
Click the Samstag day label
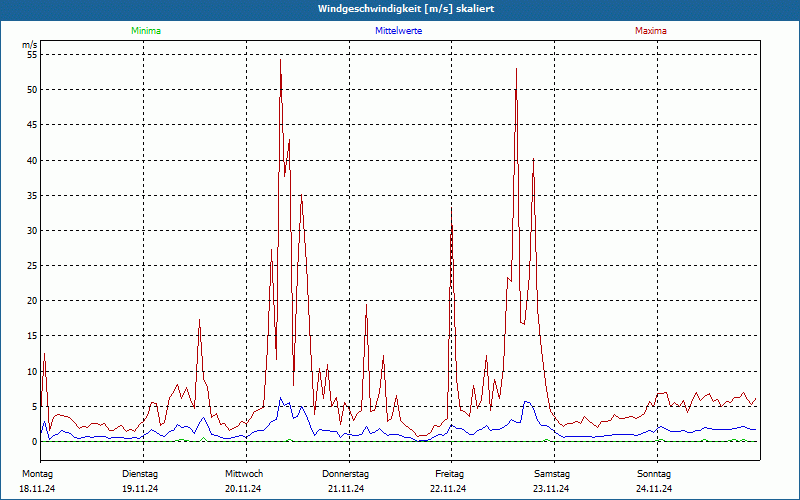[x=552, y=474]
